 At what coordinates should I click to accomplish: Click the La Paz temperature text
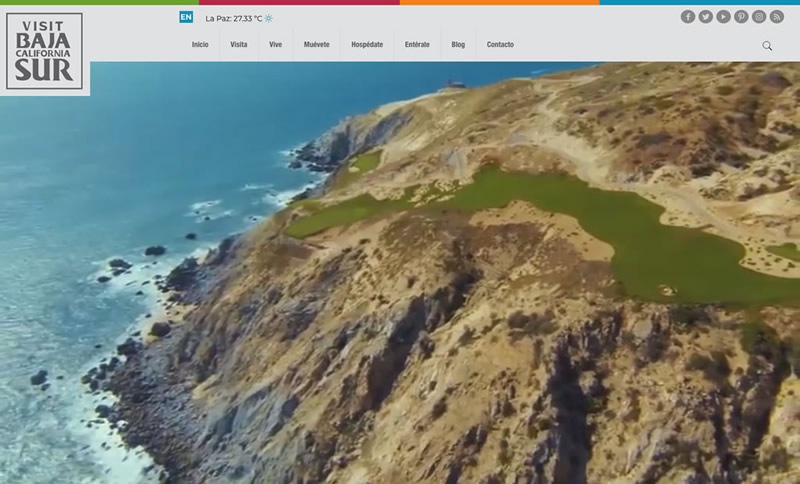point(234,19)
